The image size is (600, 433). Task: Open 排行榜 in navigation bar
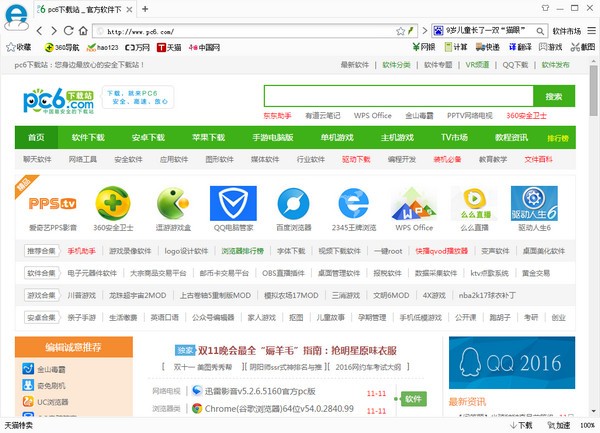tap(558, 138)
